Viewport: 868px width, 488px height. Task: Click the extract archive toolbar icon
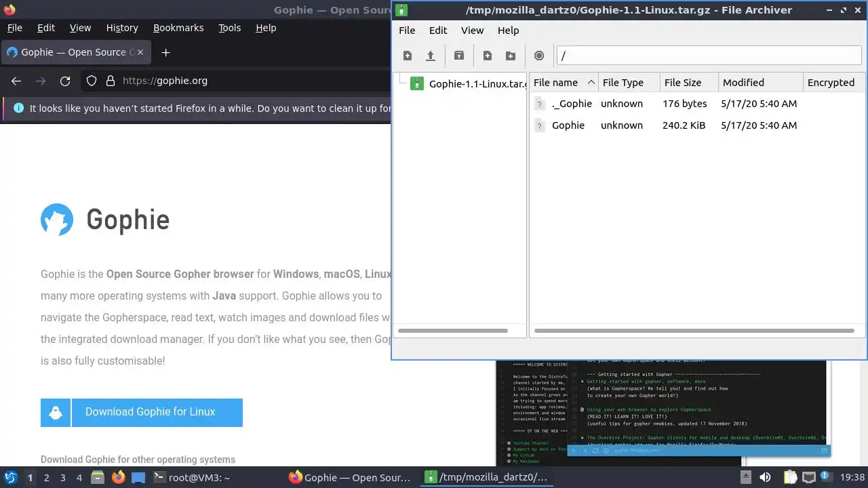pyautogui.click(x=459, y=56)
